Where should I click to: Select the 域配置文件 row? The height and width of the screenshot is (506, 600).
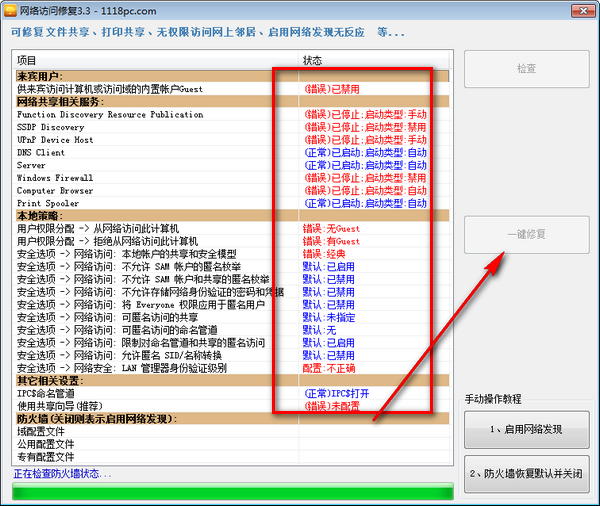(x=232, y=431)
